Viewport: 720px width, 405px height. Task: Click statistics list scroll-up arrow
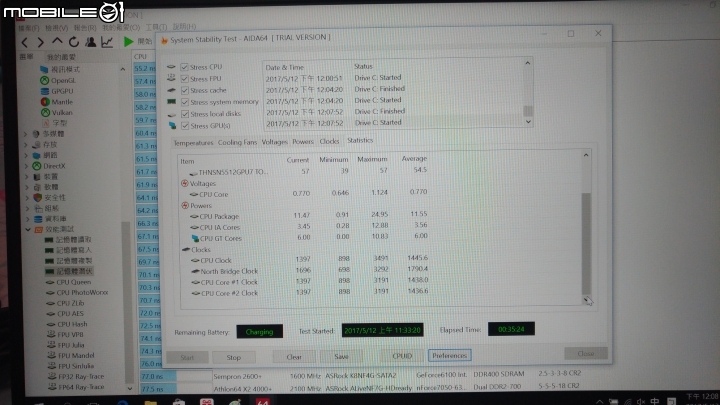(586, 155)
